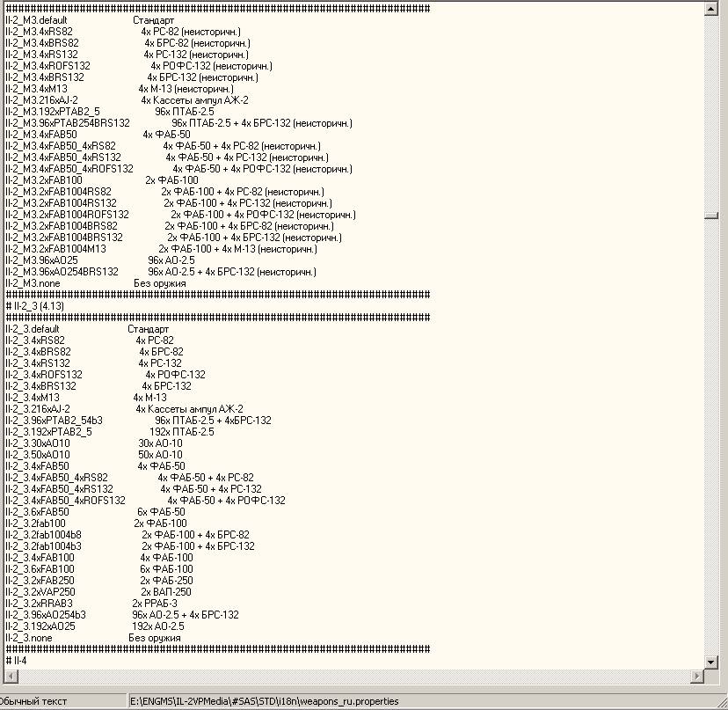Viewport: 728px width, 710px height.
Task: Click the file path in status bar
Action: [264, 701]
